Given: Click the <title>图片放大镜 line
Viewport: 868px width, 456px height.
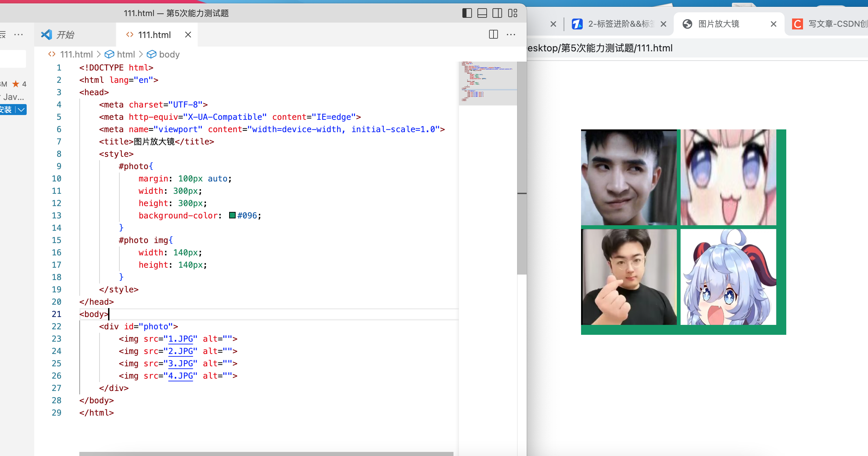Looking at the screenshot, I should 157,142.
